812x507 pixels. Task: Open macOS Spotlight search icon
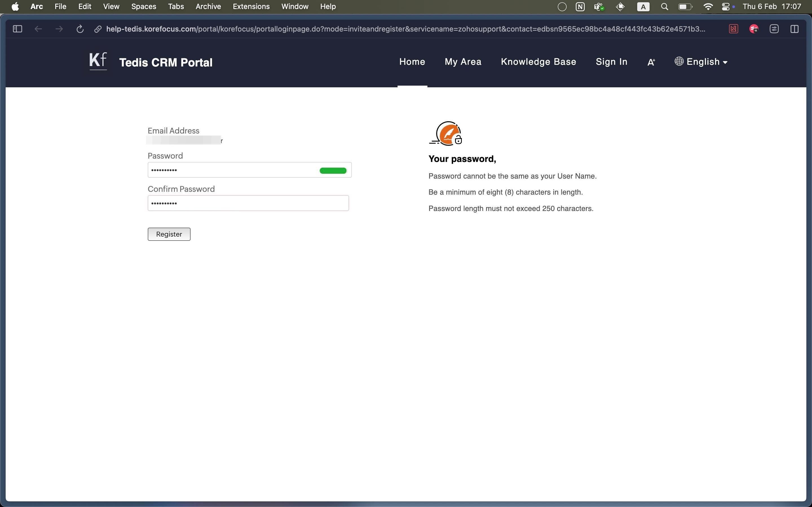[664, 7]
